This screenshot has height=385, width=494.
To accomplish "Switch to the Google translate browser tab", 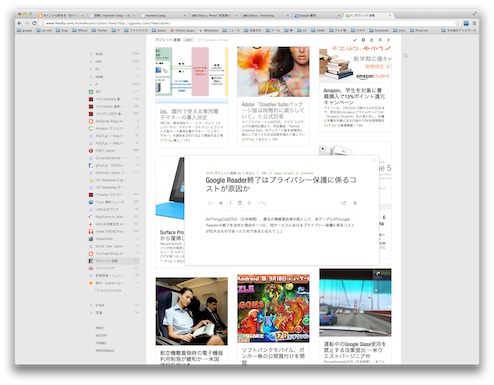I will [317, 15].
